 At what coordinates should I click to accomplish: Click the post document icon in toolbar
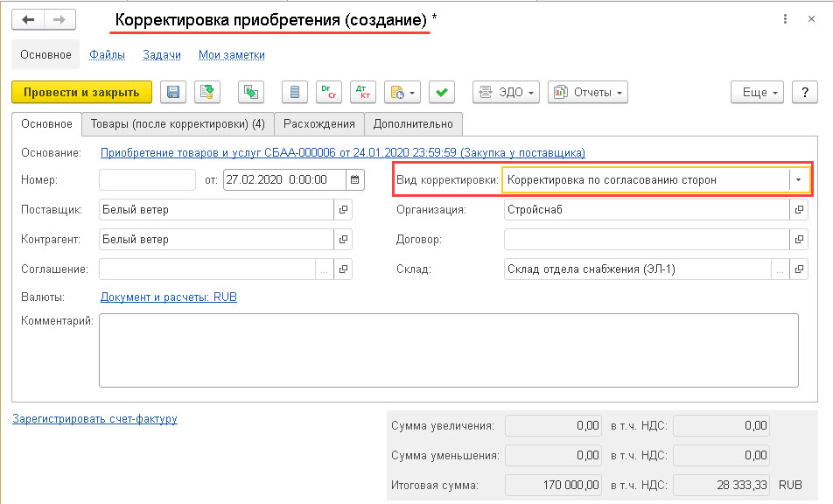point(207,93)
